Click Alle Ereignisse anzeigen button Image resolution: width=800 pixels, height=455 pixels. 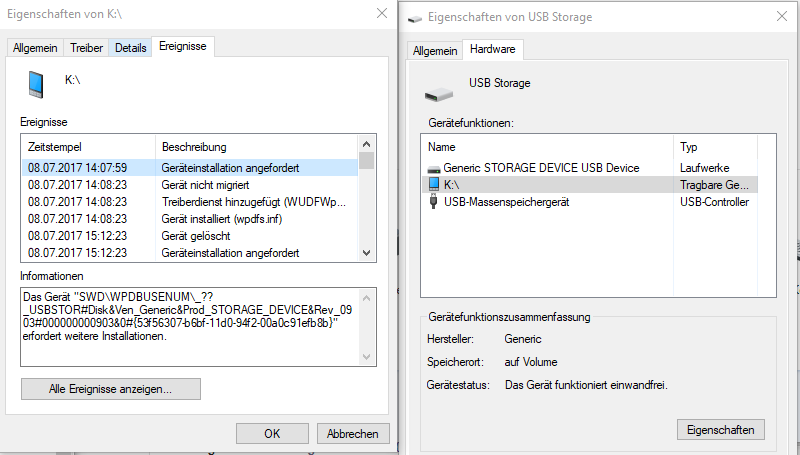[111, 388]
